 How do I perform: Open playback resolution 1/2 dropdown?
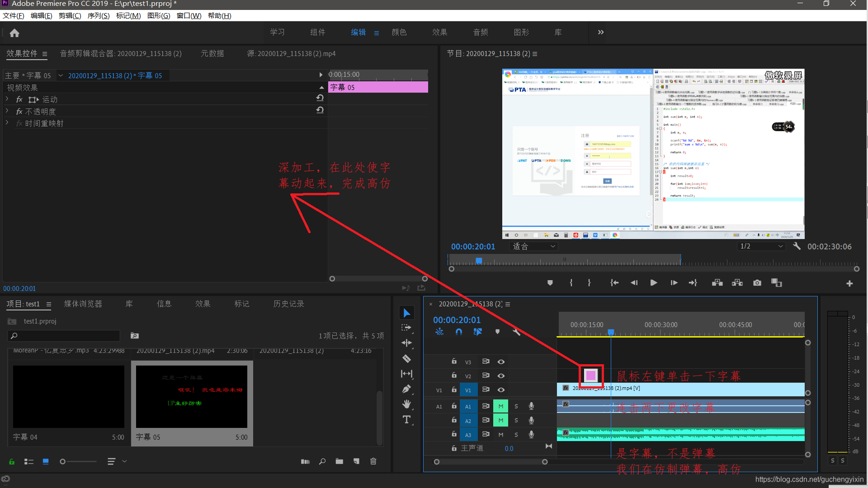pyautogui.click(x=762, y=246)
